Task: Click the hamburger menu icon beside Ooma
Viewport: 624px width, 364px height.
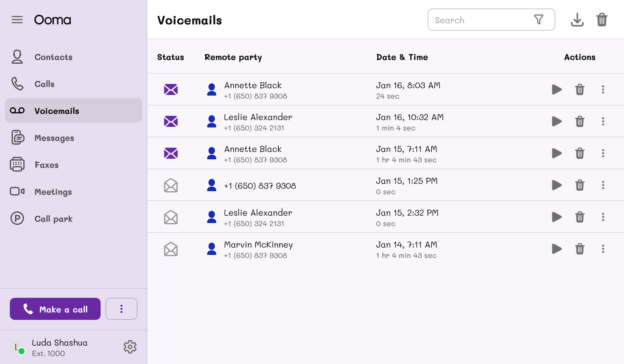Action: pos(17,20)
